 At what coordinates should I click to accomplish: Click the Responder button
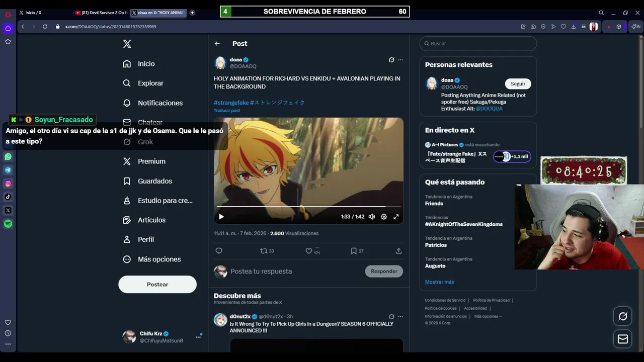coord(384,271)
